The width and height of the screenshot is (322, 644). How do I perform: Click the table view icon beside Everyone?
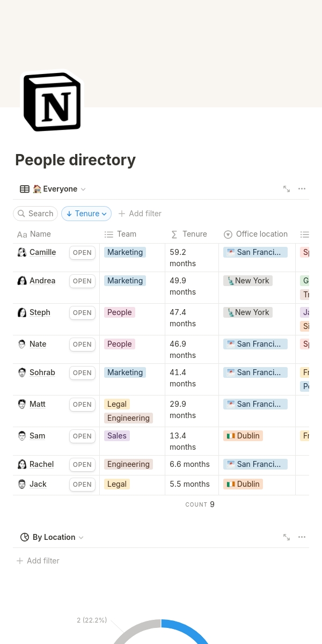click(25, 189)
